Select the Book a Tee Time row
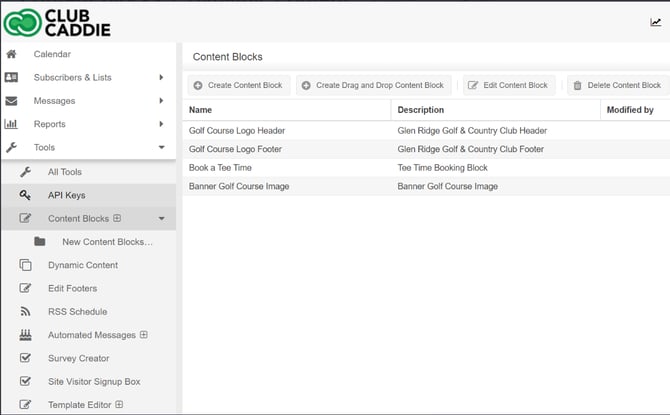670x415 pixels. 220,167
